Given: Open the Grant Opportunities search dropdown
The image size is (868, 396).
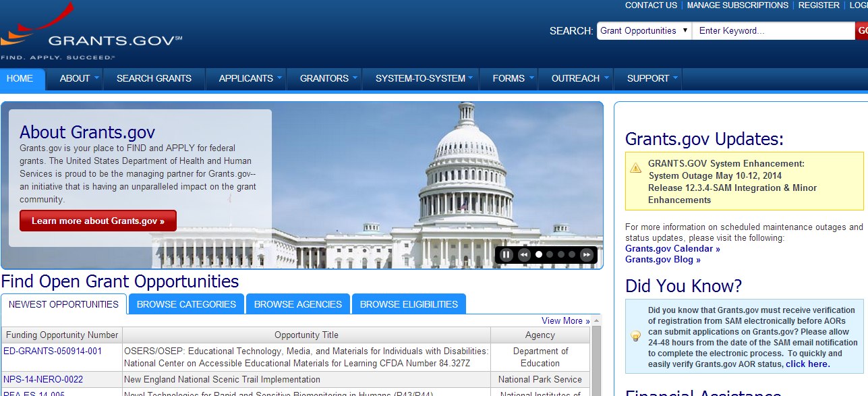Looking at the screenshot, I should [x=643, y=31].
